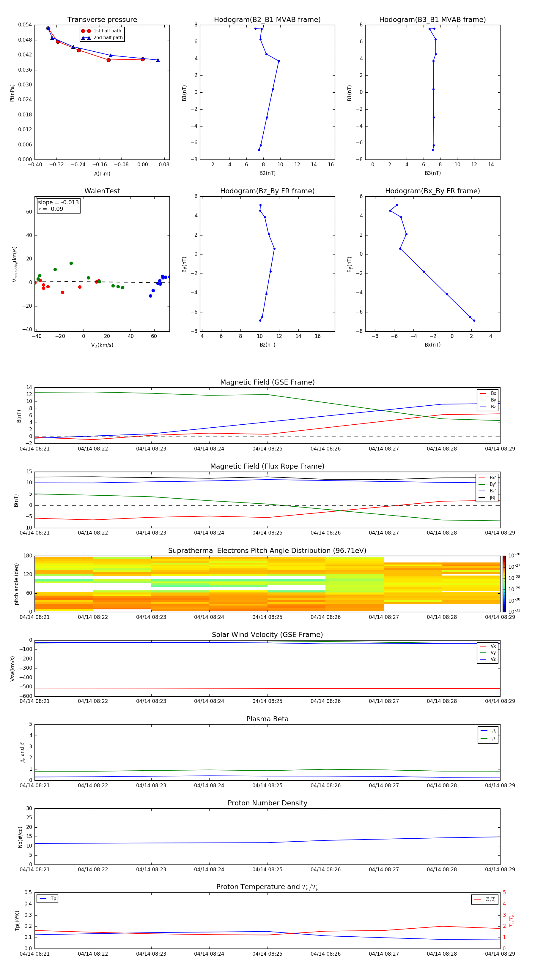Click the Vz legend entry in Solar Wind plot
Screen dimensions: 535x980
point(488,659)
